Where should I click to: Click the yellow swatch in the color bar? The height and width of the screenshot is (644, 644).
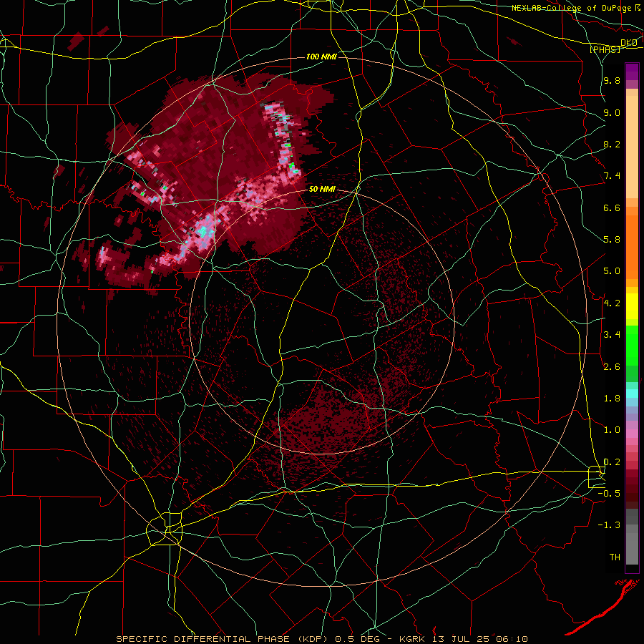coord(632,306)
